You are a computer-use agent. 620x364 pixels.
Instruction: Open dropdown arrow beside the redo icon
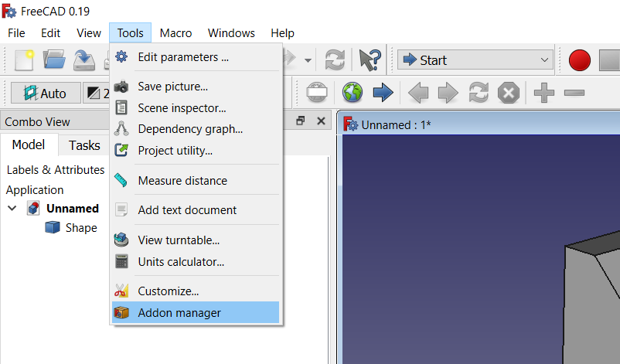308,60
